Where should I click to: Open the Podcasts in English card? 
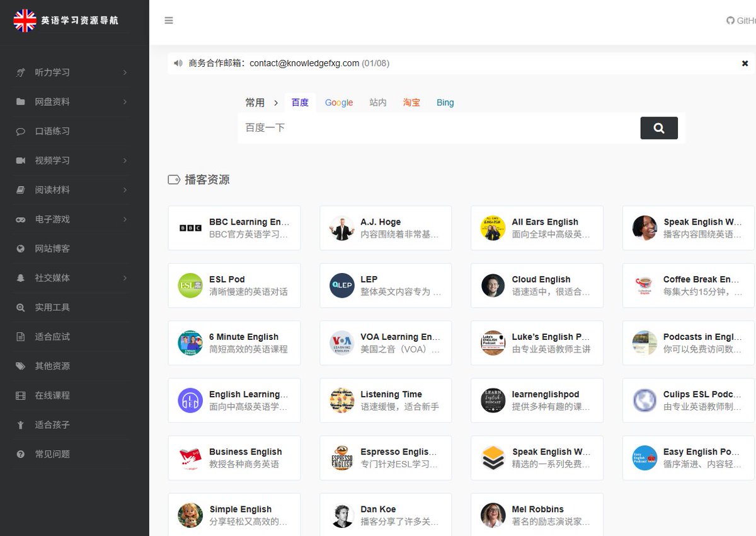coord(689,343)
